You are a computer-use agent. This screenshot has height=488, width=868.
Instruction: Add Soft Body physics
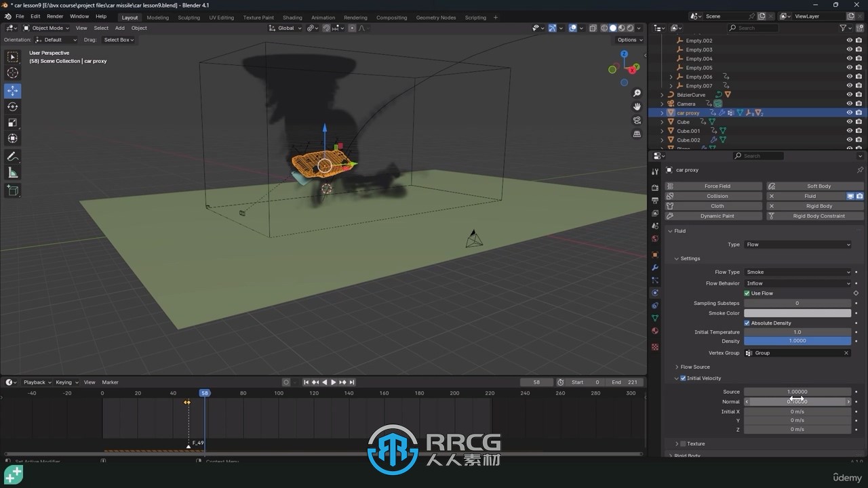click(x=815, y=186)
